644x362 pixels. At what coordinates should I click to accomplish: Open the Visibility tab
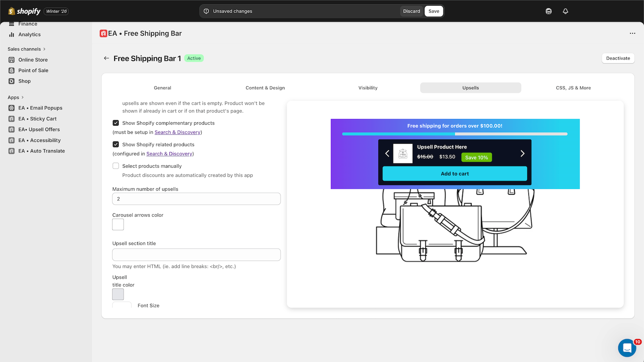[368, 88]
